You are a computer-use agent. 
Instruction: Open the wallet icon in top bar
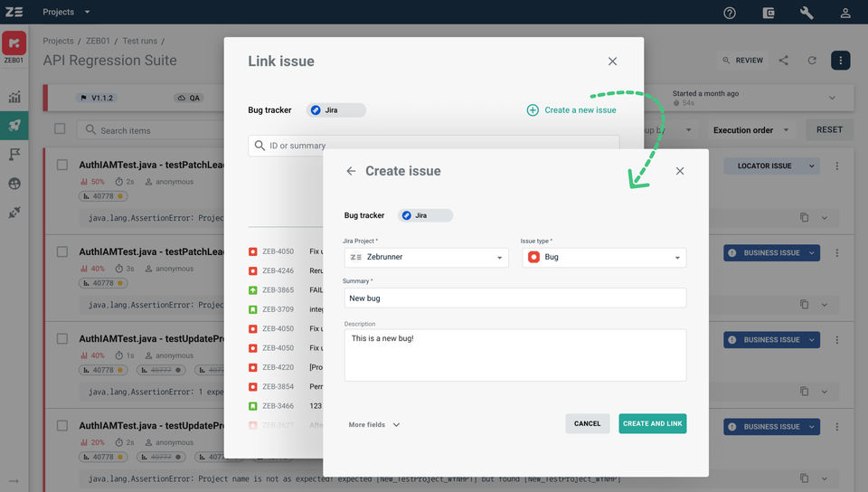click(769, 13)
